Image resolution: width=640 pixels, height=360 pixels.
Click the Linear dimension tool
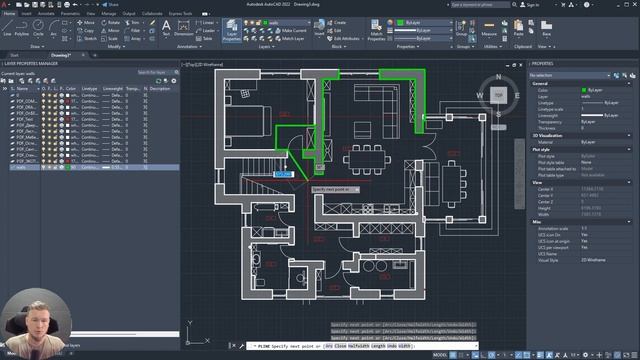(205, 22)
